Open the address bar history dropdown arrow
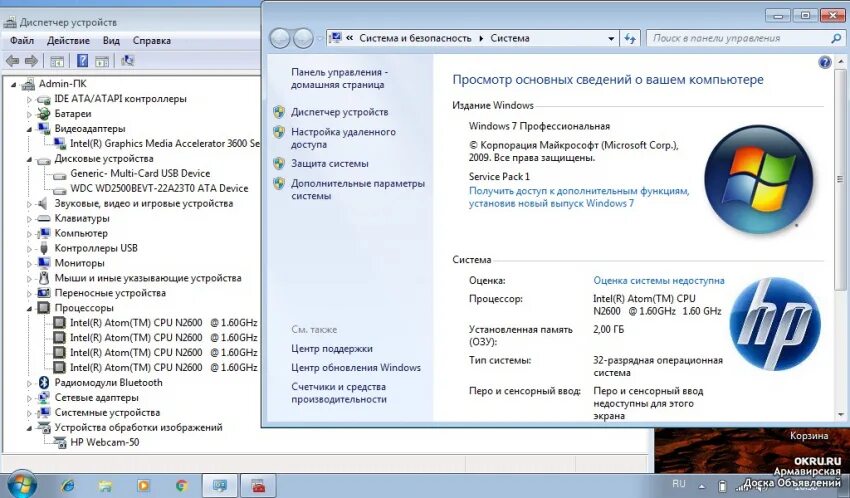 click(611, 38)
